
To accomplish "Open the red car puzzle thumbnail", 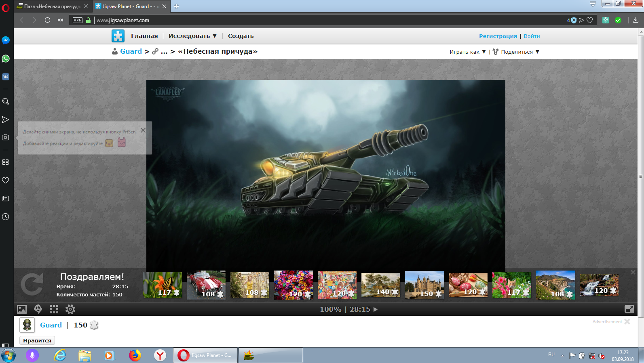I will pos(206,285).
